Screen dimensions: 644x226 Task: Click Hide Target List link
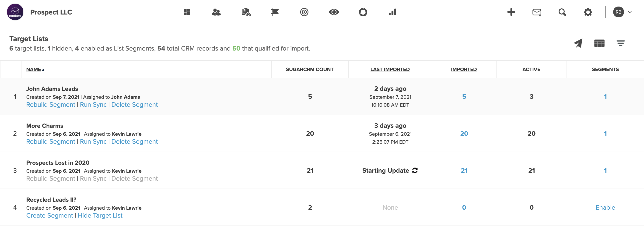coord(100,215)
